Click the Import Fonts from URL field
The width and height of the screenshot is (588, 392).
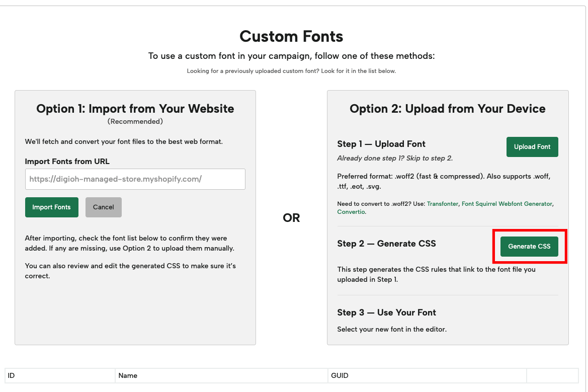tap(135, 179)
